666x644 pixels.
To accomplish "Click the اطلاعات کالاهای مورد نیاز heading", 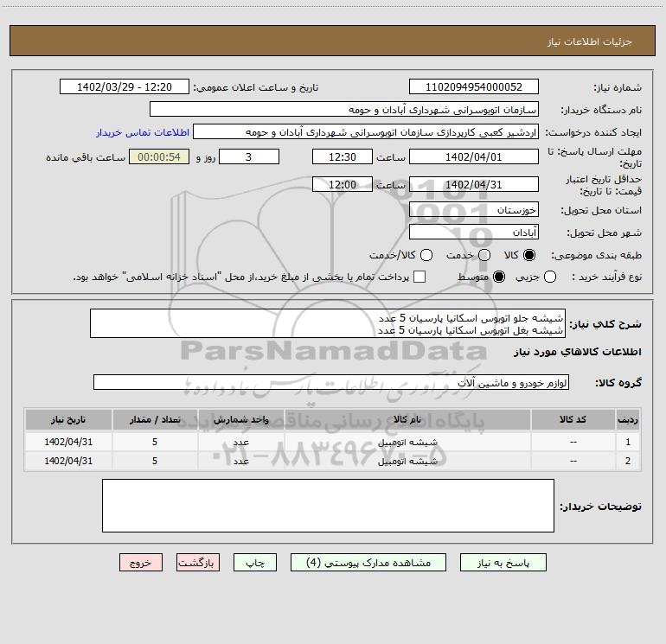I will [x=577, y=352].
